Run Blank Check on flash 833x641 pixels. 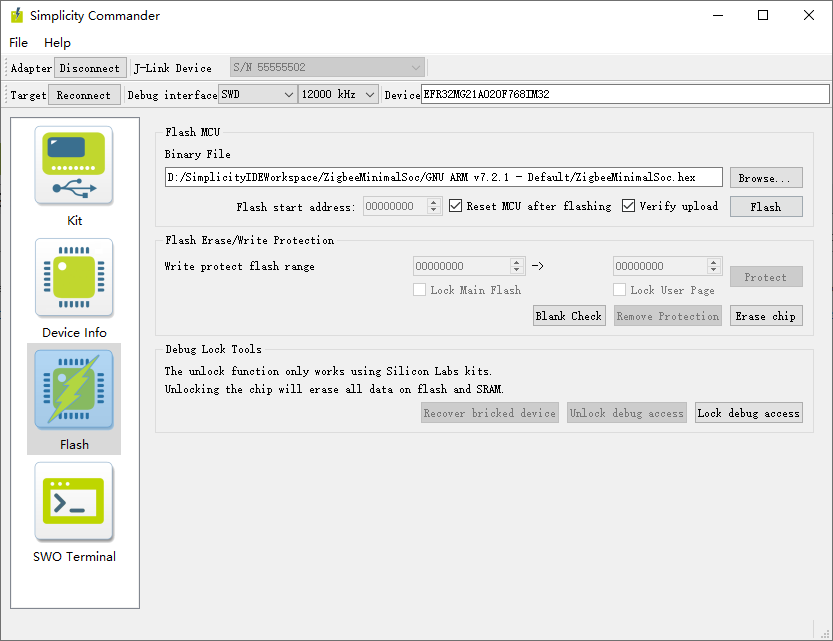pyautogui.click(x=568, y=316)
